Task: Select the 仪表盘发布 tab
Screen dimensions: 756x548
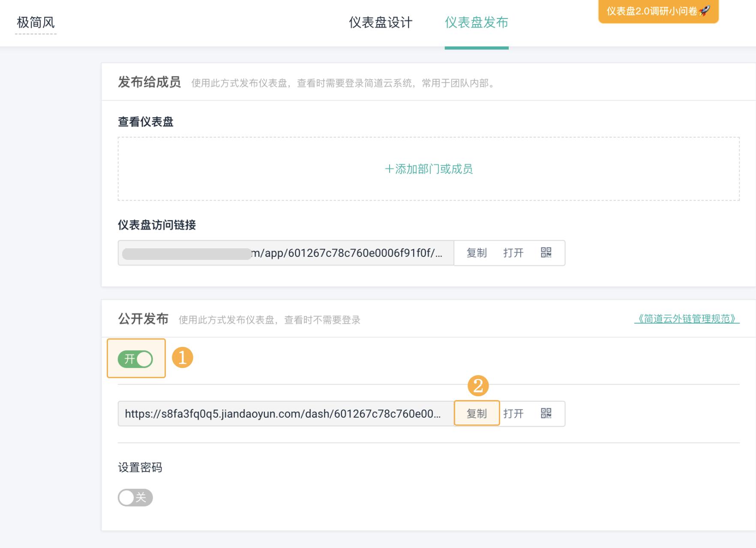Action: click(x=477, y=23)
